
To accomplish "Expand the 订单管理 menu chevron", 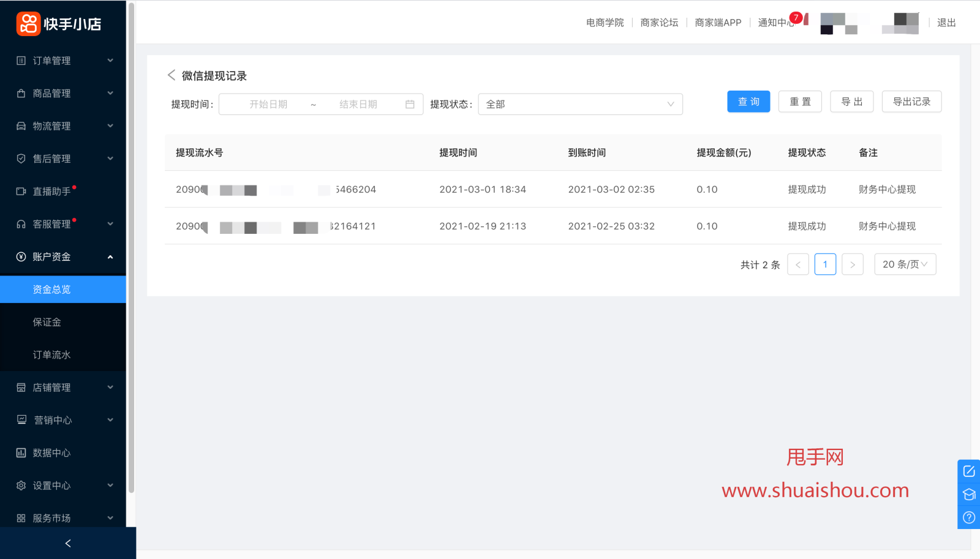I will (x=110, y=60).
